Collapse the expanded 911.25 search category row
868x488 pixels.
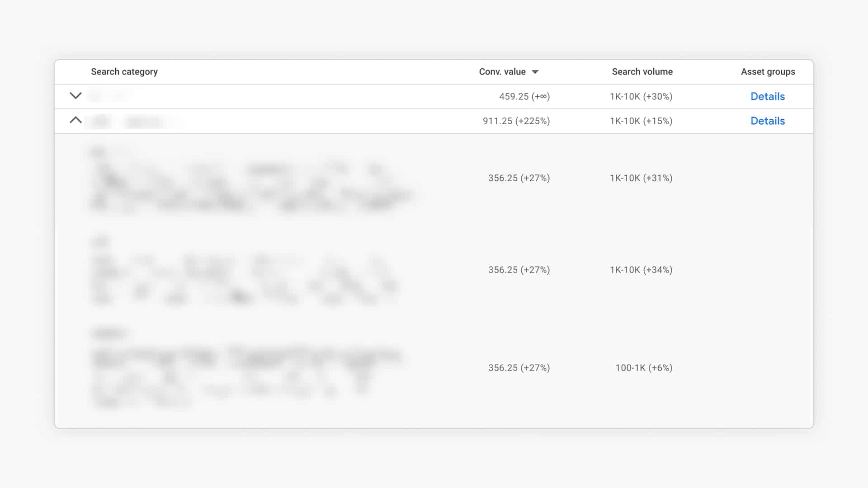coord(75,120)
